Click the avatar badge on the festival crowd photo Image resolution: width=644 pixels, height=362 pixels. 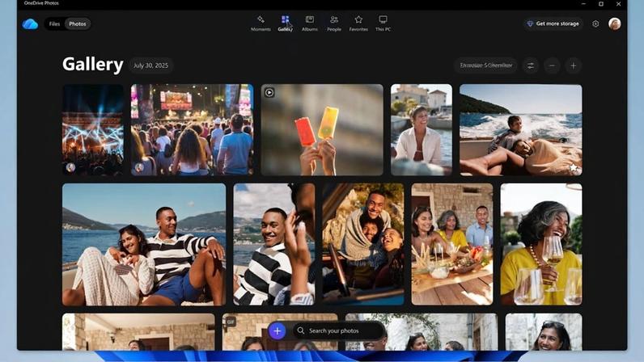click(x=139, y=167)
